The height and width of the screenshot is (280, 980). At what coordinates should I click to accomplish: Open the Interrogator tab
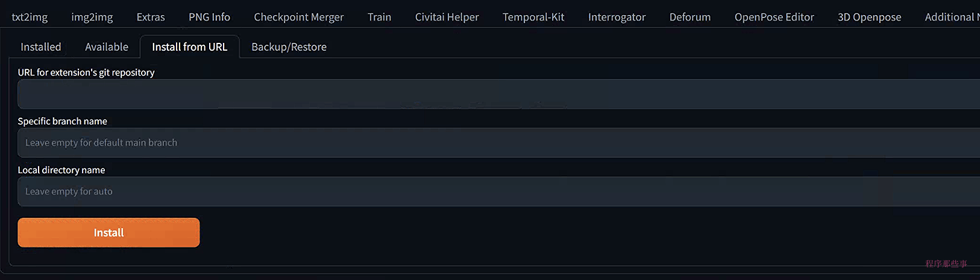click(617, 17)
